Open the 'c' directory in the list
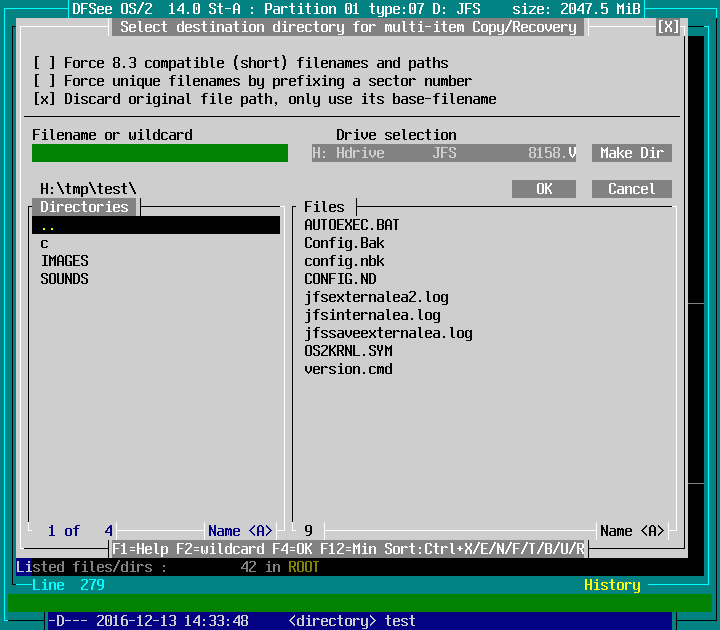The height and width of the screenshot is (630, 720). [45, 243]
